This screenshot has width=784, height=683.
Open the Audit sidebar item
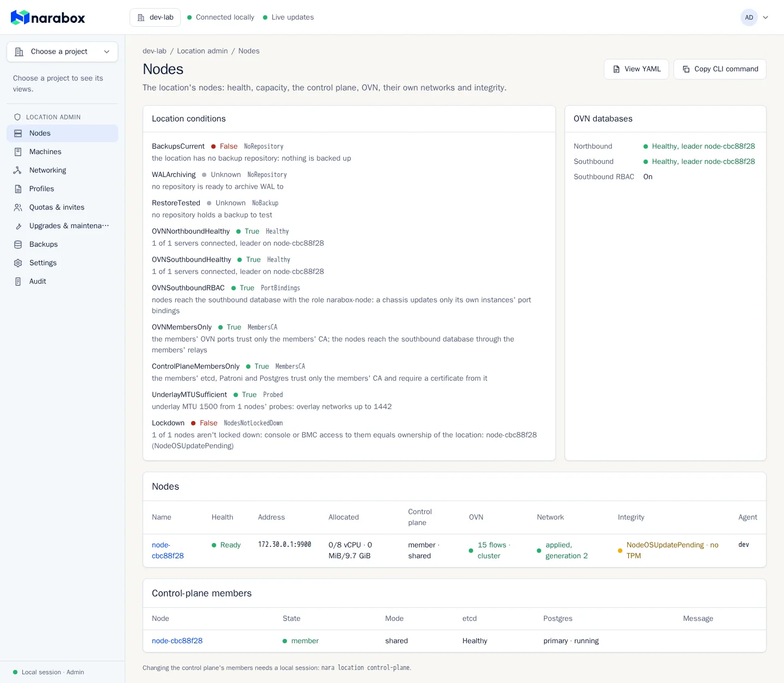click(x=62, y=282)
